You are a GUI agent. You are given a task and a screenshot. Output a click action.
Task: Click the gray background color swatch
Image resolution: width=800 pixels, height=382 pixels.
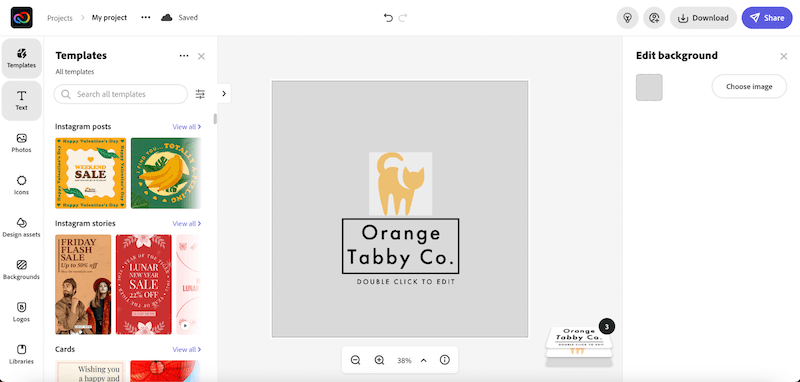(649, 87)
